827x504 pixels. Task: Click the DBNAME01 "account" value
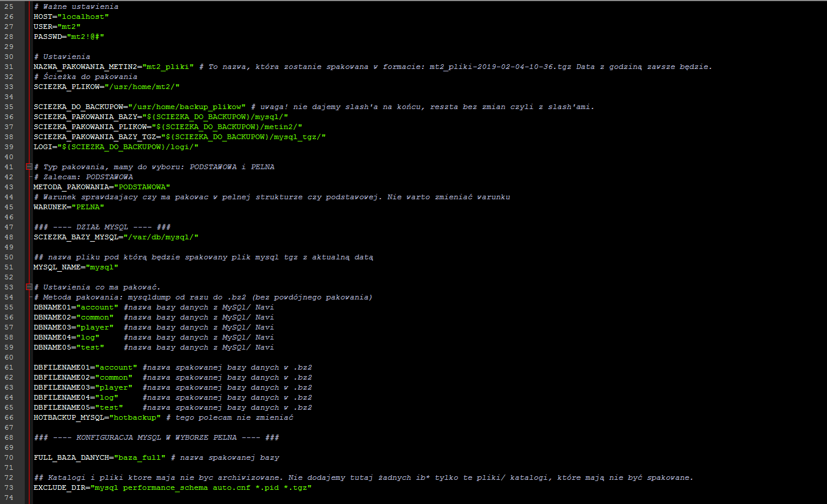(97, 307)
